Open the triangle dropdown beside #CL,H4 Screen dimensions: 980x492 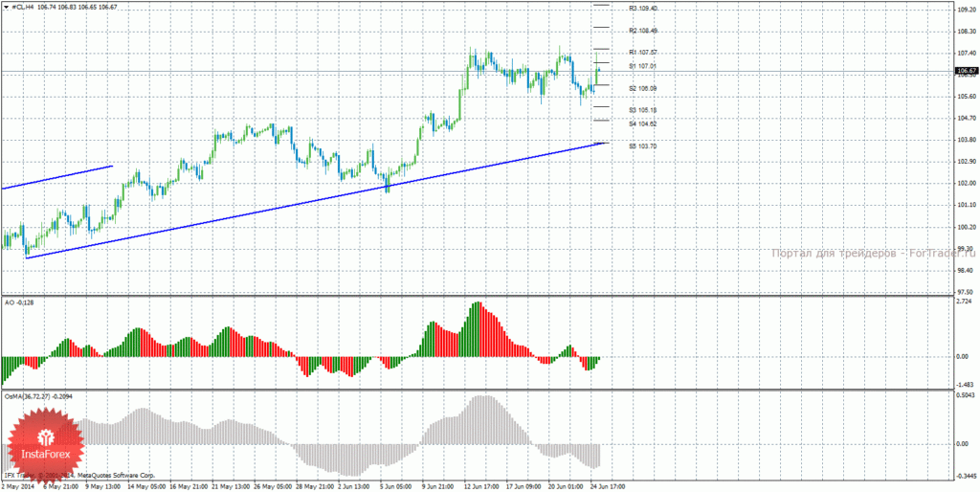[7, 7]
